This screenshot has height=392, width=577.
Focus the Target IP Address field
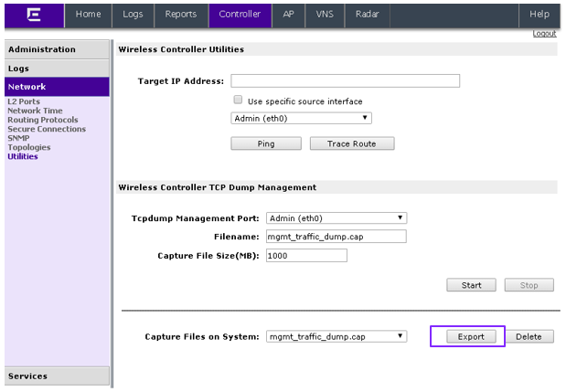click(345, 81)
